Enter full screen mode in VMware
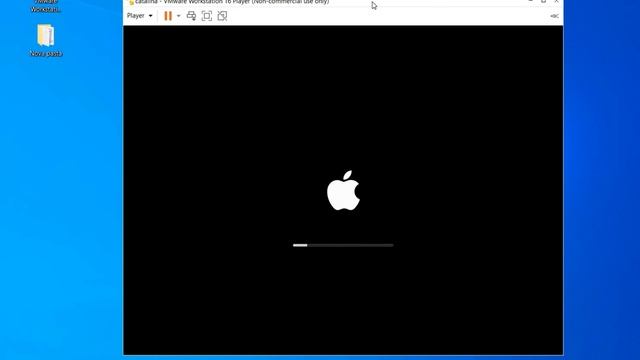Viewport: 640px width, 360px height. (207, 16)
